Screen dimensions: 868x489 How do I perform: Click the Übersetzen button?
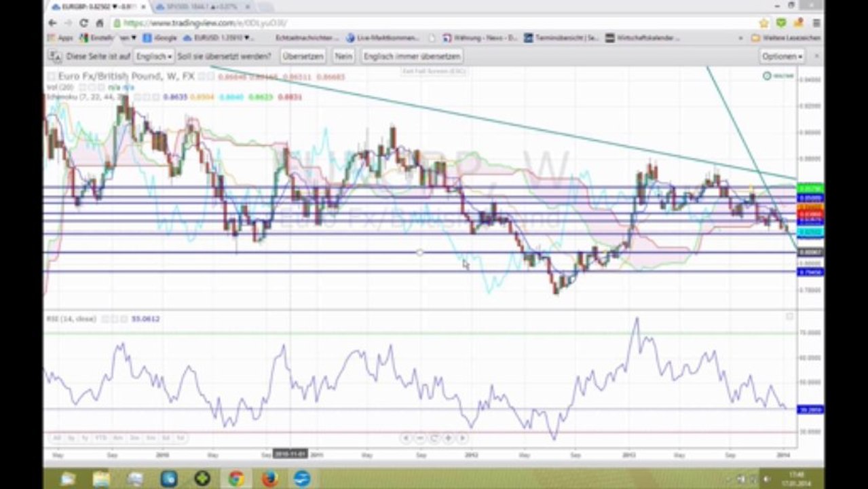coord(303,56)
